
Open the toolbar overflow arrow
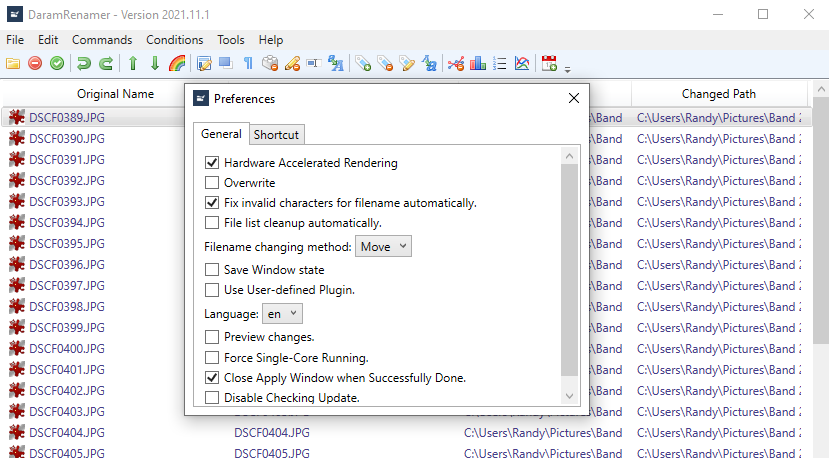point(567,69)
